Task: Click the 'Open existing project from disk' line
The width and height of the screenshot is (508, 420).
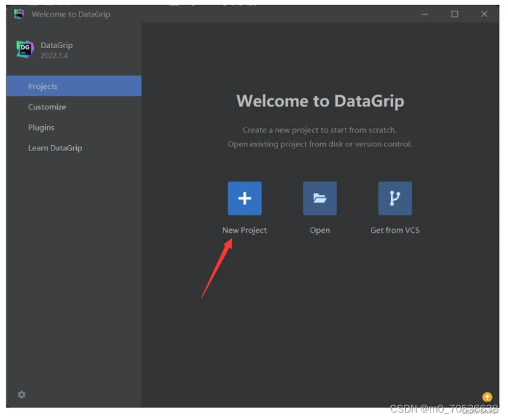Action: point(319,144)
